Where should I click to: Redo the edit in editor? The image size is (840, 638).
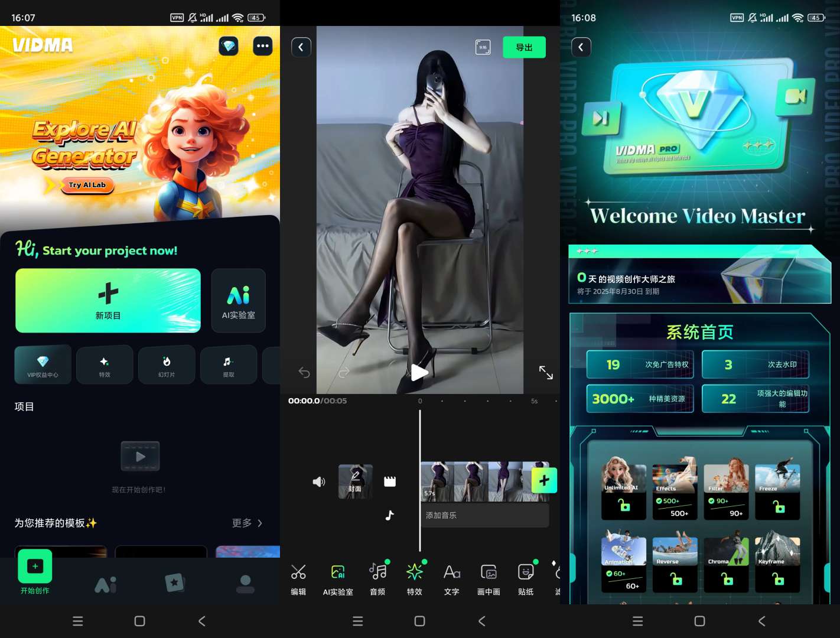pos(344,372)
